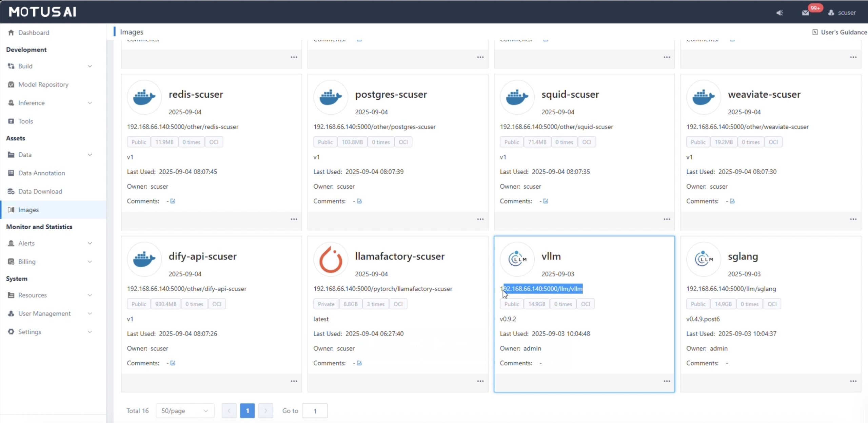Click the Dashboard home icon in sidebar
The width and height of the screenshot is (868, 423).
point(11,33)
